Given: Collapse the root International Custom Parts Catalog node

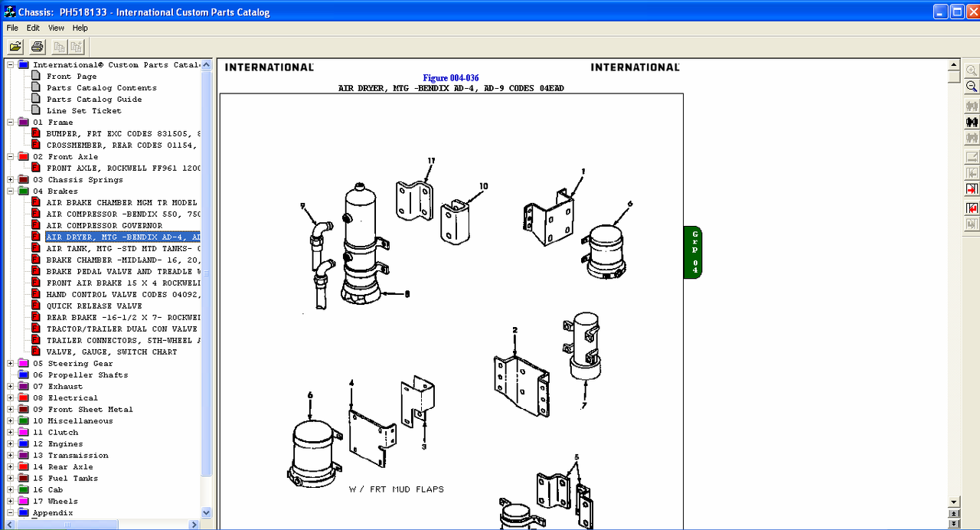Looking at the screenshot, I should pos(11,65).
